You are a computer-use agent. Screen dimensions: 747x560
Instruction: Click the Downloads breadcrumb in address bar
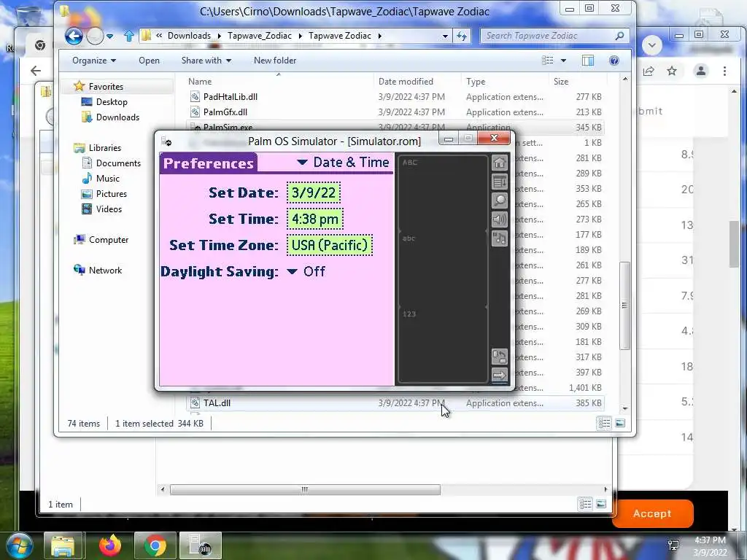pos(189,36)
